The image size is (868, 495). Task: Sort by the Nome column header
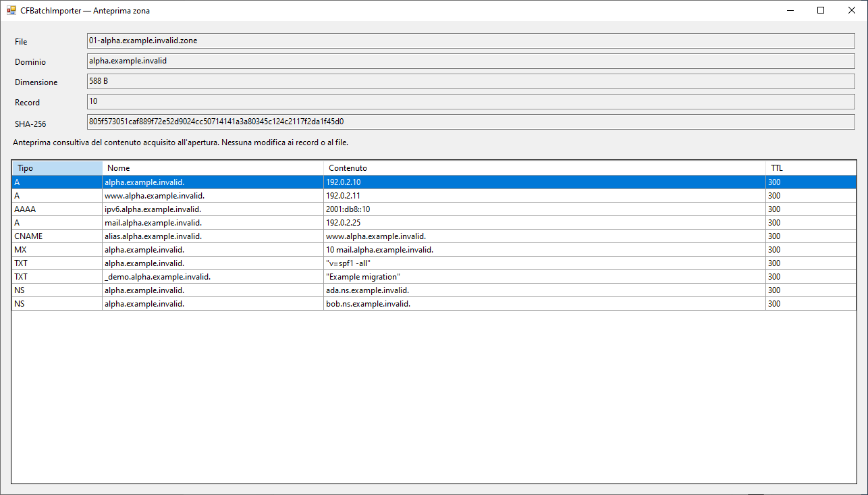(x=213, y=168)
